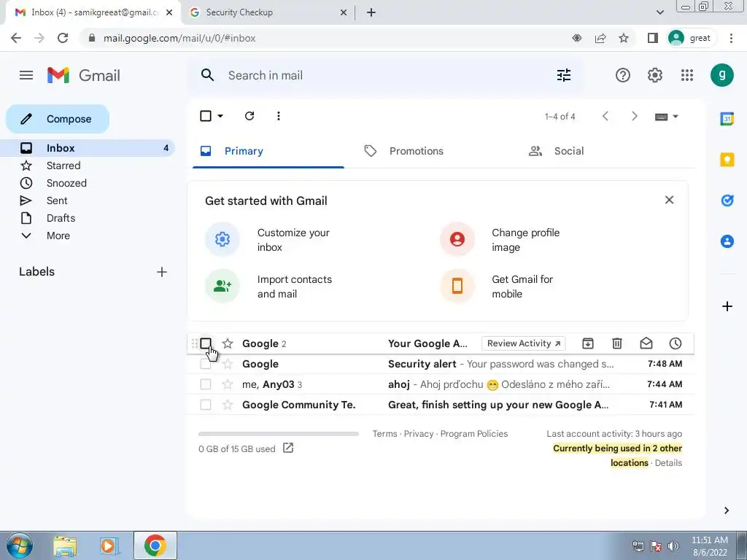Open the More options three-dot menu
Viewport: 747px width, 560px height.
[279, 116]
